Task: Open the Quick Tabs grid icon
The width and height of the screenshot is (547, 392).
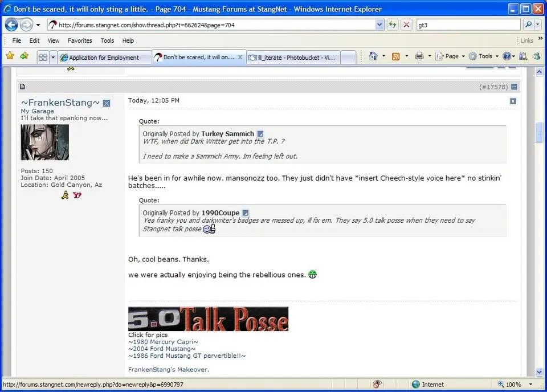Action: coord(43,57)
